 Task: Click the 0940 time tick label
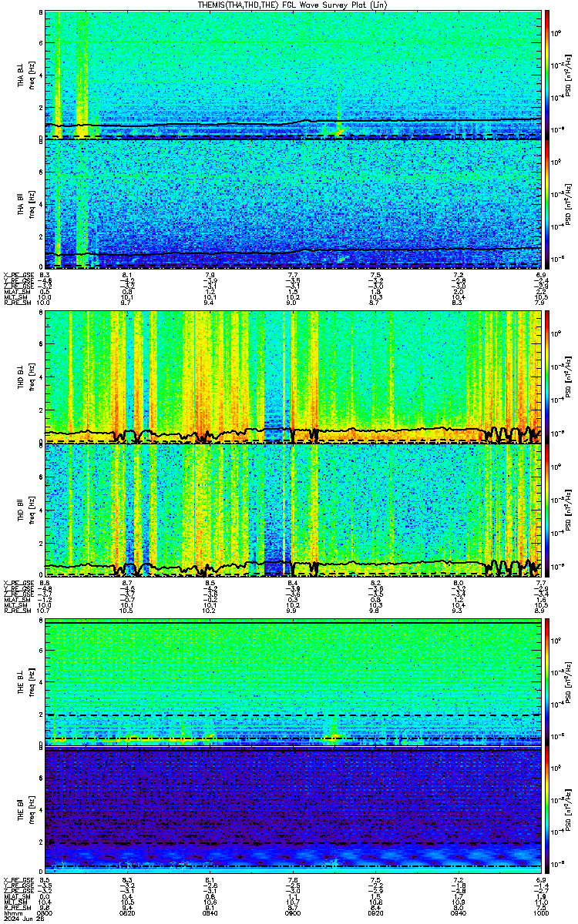(x=459, y=914)
